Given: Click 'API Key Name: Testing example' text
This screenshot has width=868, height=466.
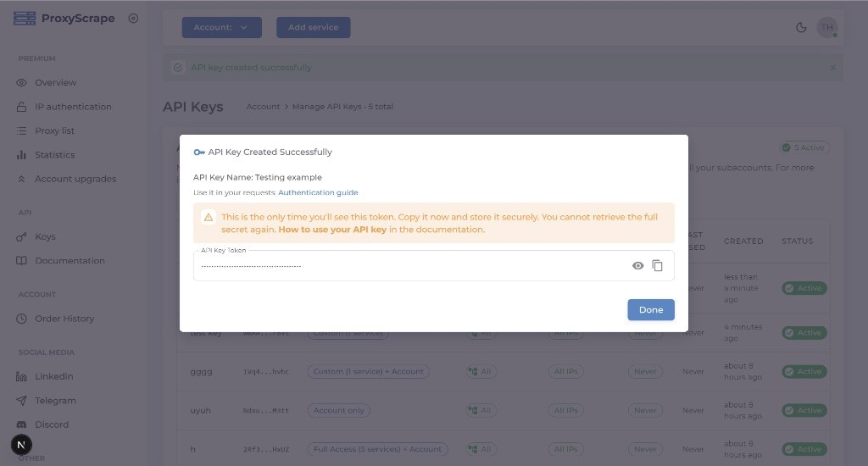Looking at the screenshot, I should point(258,178).
